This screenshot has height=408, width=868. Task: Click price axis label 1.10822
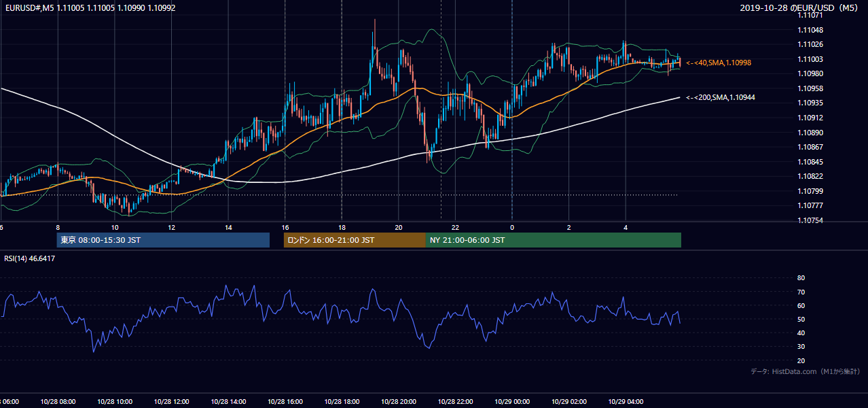click(811, 177)
